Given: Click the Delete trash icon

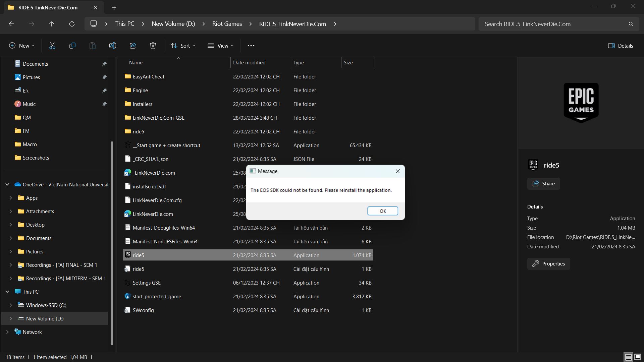Looking at the screenshot, I should click(x=153, y=46).
